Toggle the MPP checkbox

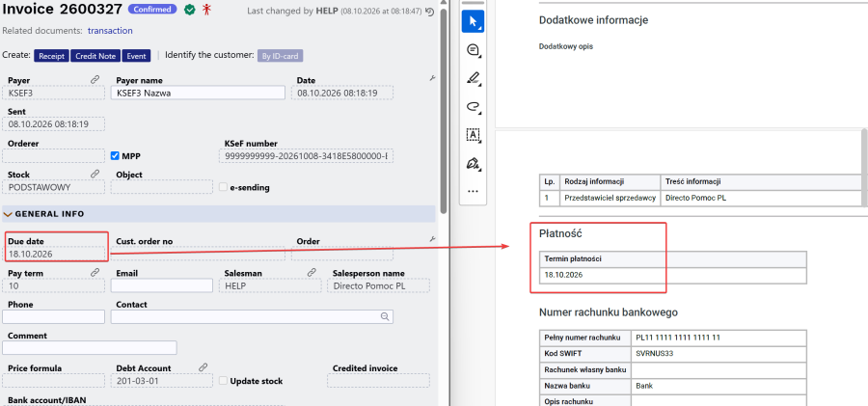pos(115,156)
